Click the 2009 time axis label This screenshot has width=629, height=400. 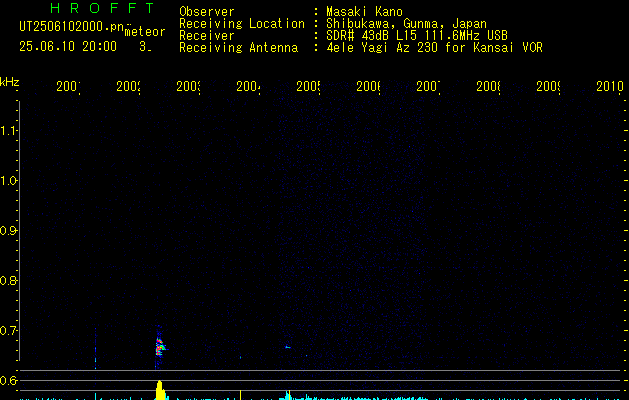click(x=548, y=86)
